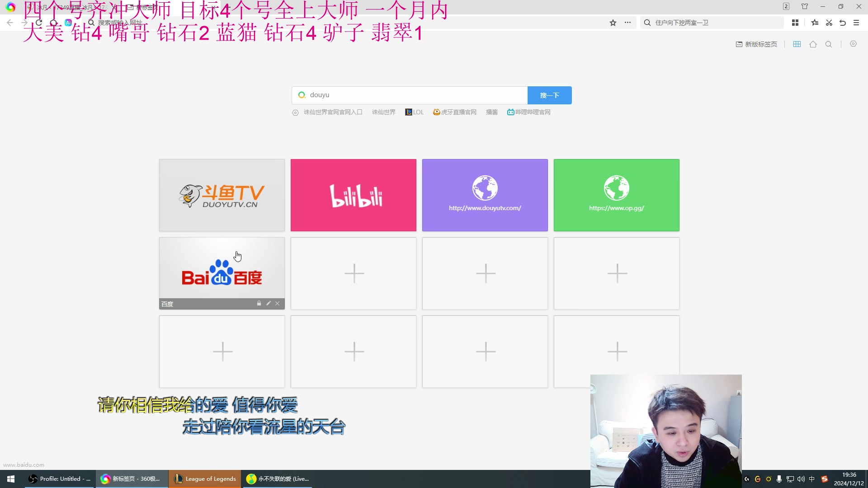Open the hamburger main menu at top right
Image resolution: width=868 pixels, height=488 pixels.
[857, 22]
